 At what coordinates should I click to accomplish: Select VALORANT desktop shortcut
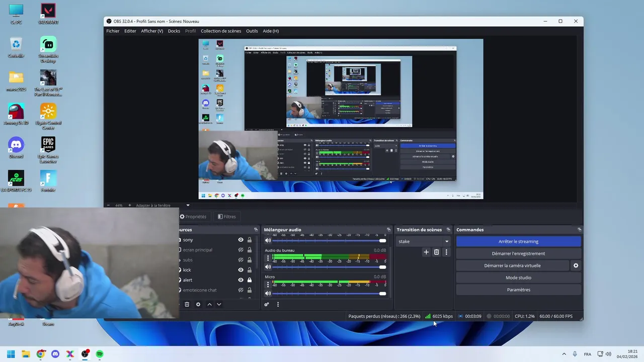coord(48,14)
